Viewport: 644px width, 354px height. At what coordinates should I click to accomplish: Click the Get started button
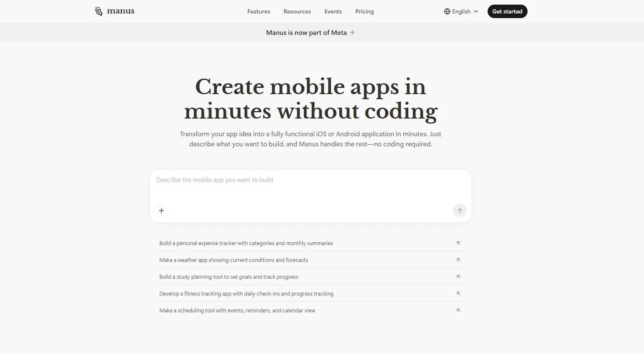[507, 11]
